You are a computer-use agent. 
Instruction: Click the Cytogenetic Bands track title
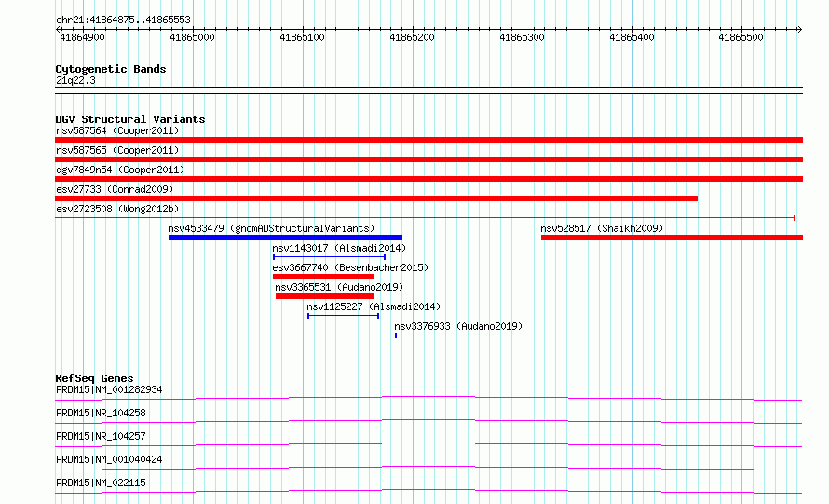[x=111, y=69]
